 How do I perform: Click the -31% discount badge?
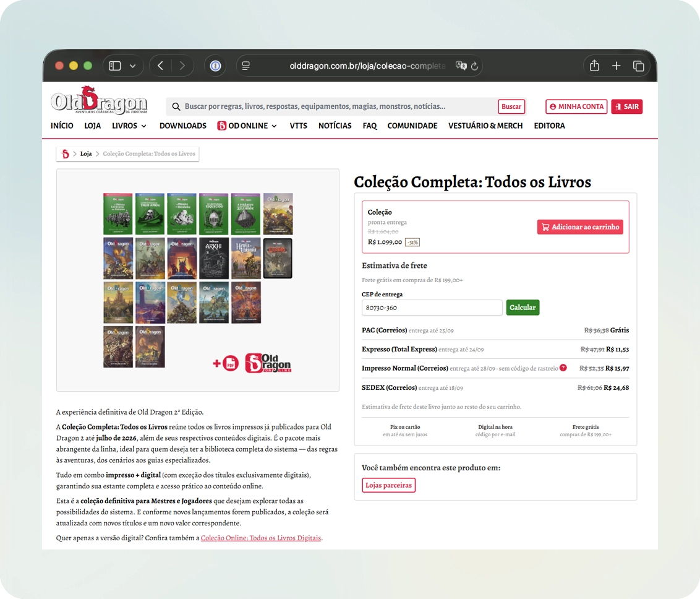pyautogui.click(x=412, y=243)
